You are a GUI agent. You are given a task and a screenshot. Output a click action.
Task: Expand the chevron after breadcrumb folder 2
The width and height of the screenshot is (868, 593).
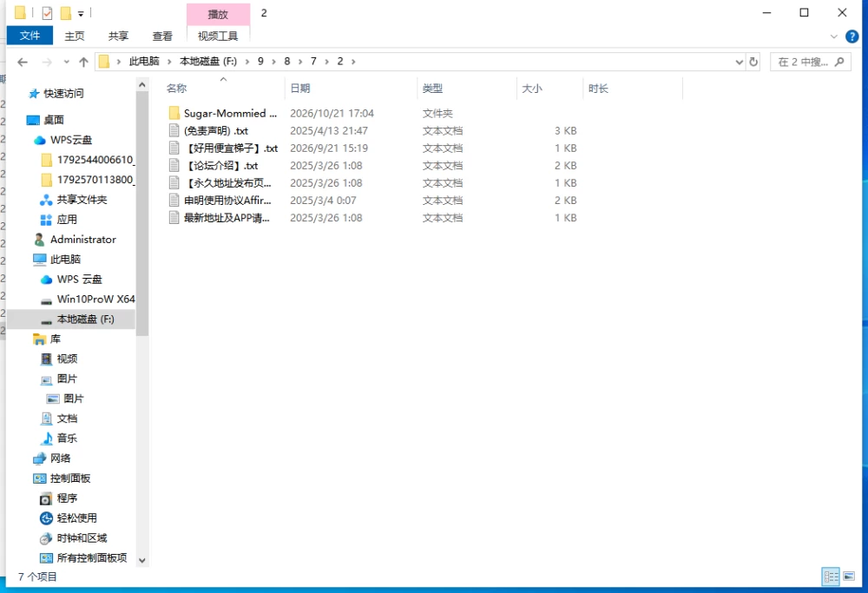[353, 62]
